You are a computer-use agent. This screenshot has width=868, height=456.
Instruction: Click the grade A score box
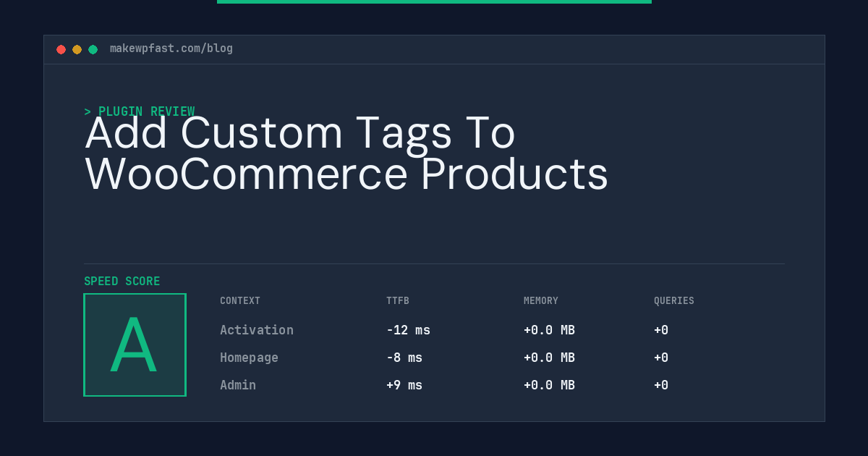coord(135,345)
